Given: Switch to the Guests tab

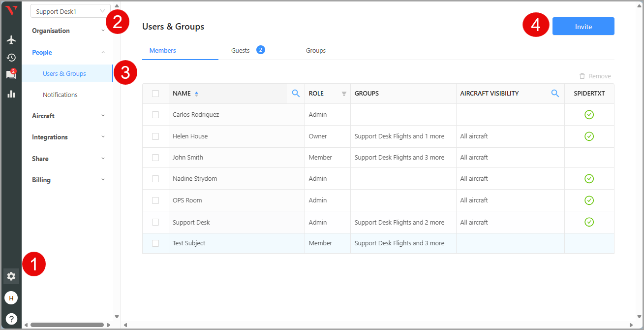Looking at the screenshot, I should coord(241,50).
